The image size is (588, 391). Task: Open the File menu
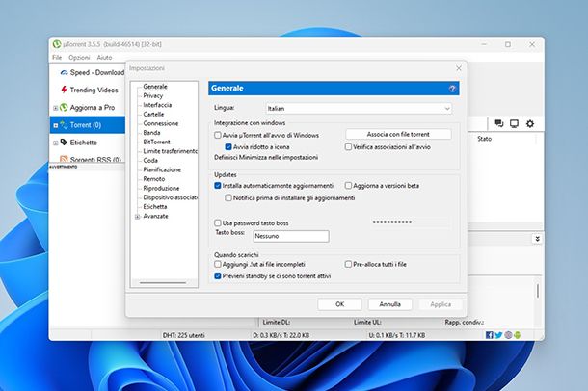[57, 58]
